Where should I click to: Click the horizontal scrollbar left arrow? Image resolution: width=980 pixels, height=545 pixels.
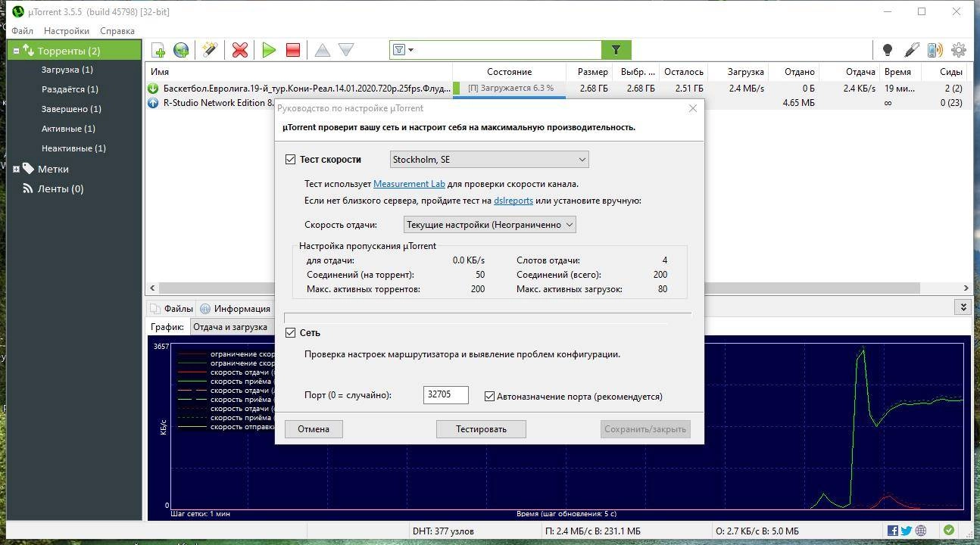(x=152, y=288)
